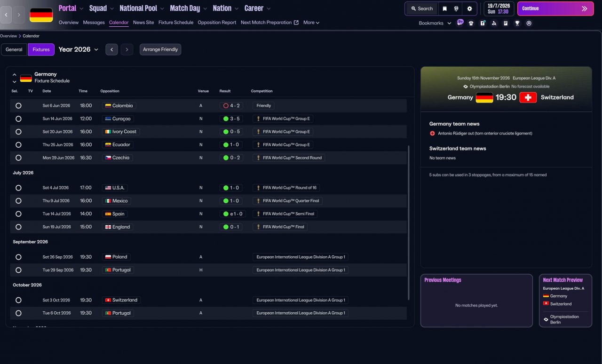Click the Colombia flag in fixtures

coord(108,106)
